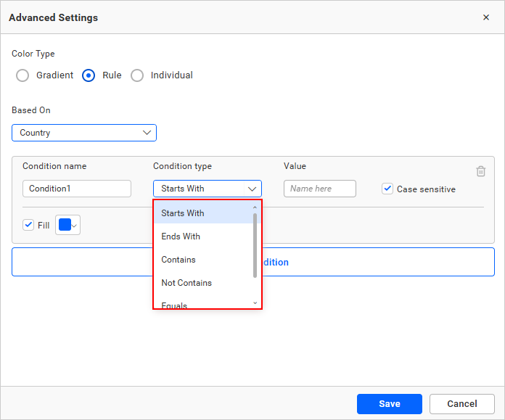
Task: Choose Starts With from the list
Action: 183,213
